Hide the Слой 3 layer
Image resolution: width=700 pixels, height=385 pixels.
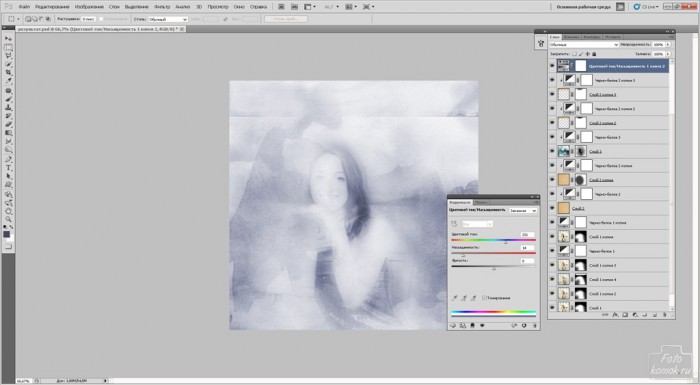click(552, 151)
